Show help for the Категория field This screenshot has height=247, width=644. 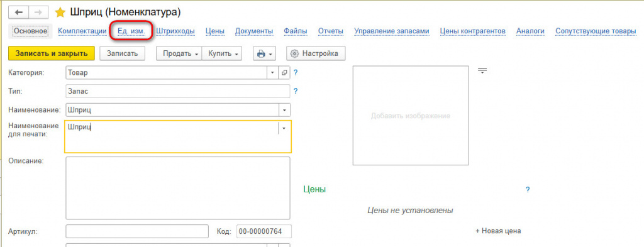[x=296, y=73]
